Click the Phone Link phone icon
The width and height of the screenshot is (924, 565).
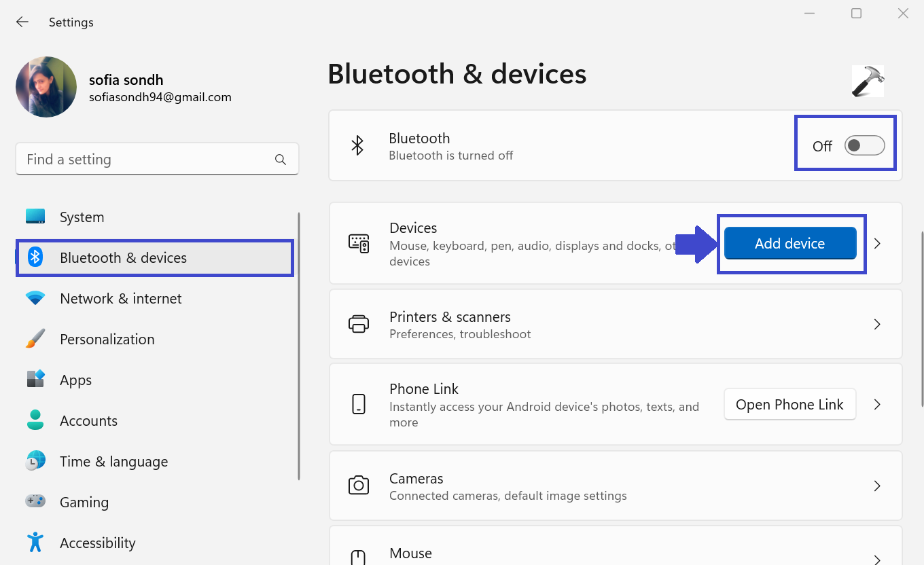[x=359, y=404]
